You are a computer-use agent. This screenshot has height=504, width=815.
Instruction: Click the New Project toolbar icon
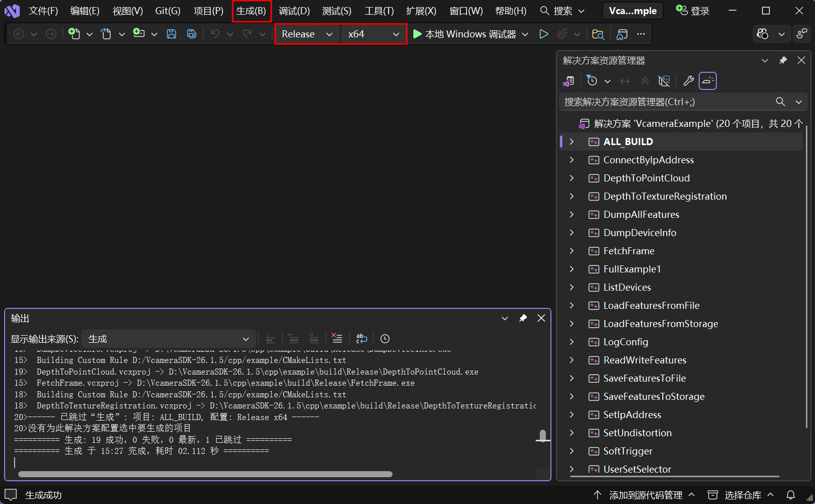74,34
